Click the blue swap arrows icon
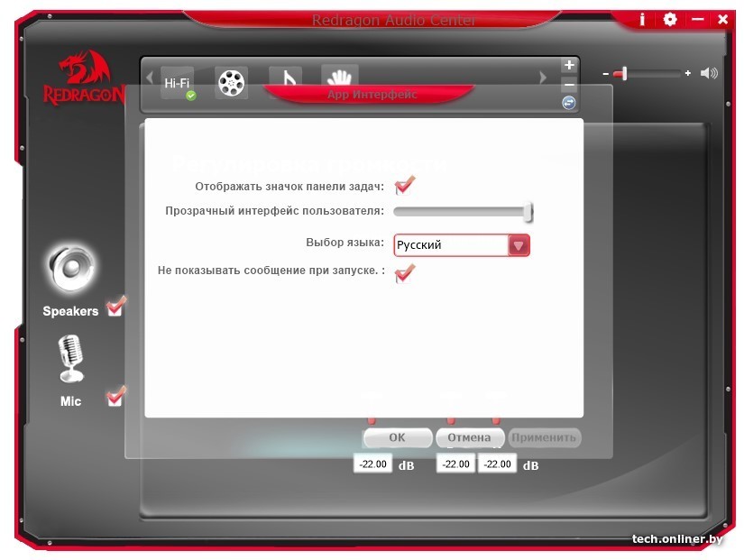The image size is (744, 560). tap(569, 103)
